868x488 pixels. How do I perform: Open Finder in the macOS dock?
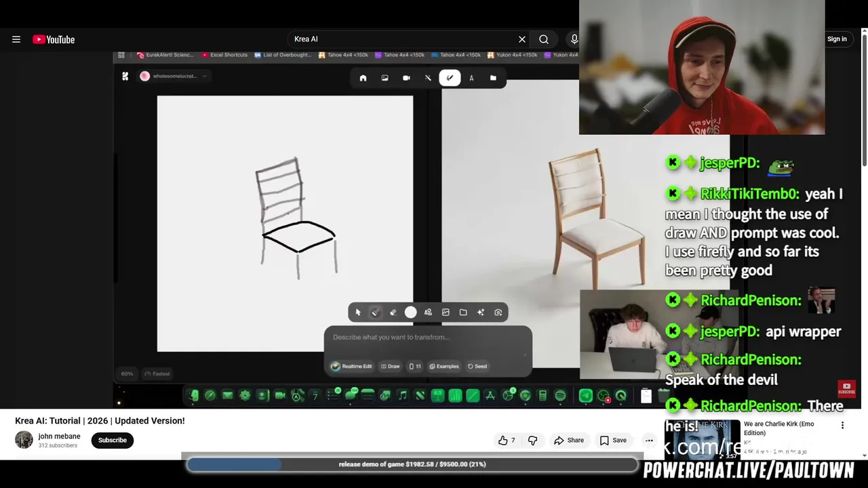click(193, 396)
